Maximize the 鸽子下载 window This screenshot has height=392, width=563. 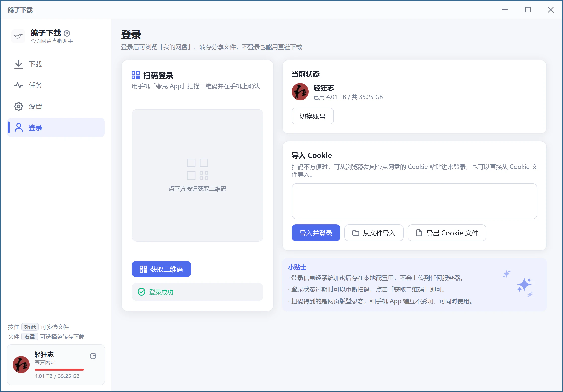528,10
